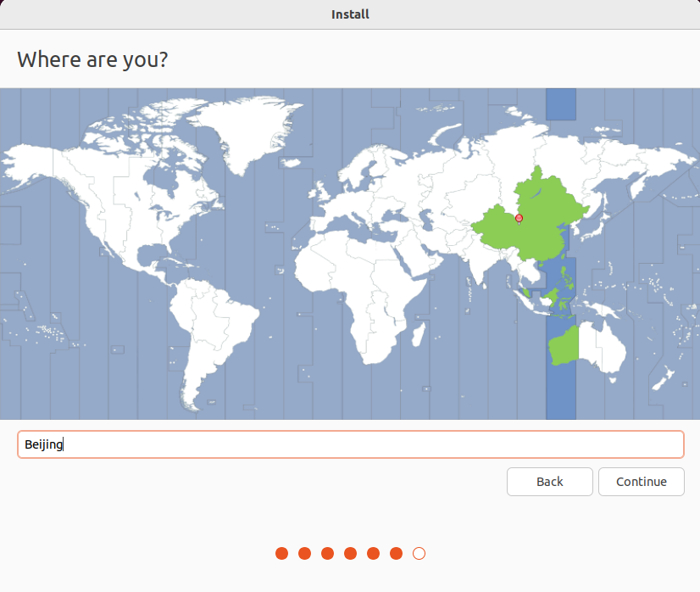Click the red location pin on the map
This screenshot has width=700, height=592.
tap(519, 219)
